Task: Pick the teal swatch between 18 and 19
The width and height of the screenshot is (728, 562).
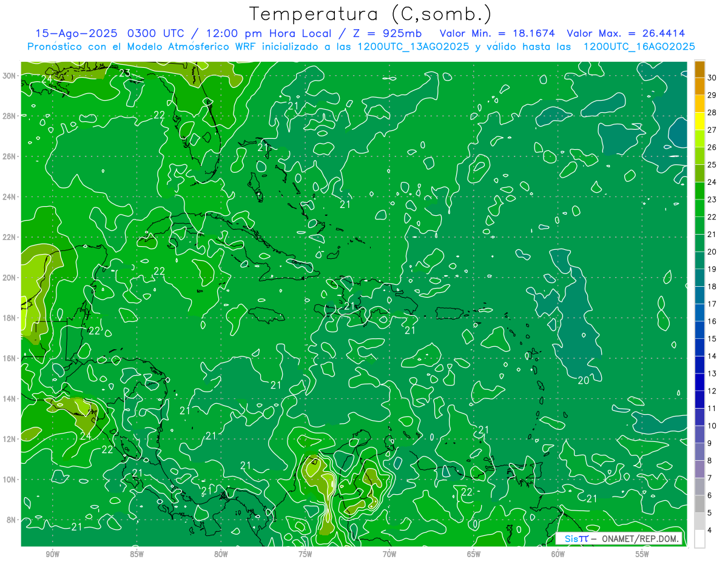Action: point(699,278)
